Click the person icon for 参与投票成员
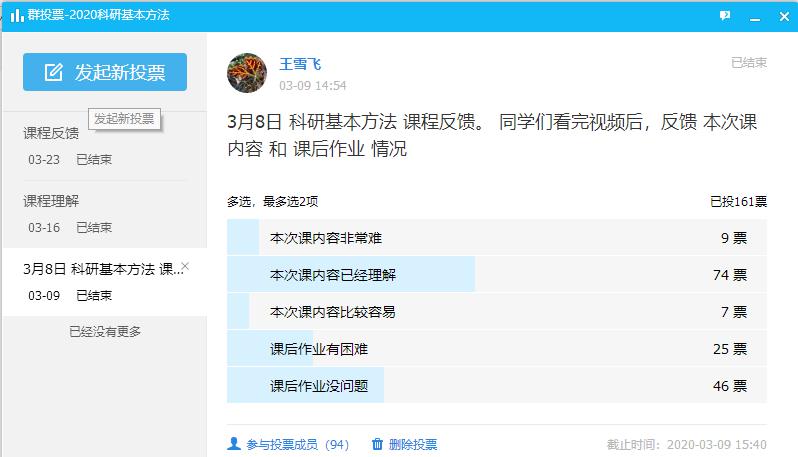Screen dimensions: 798x457 (234, 444)
